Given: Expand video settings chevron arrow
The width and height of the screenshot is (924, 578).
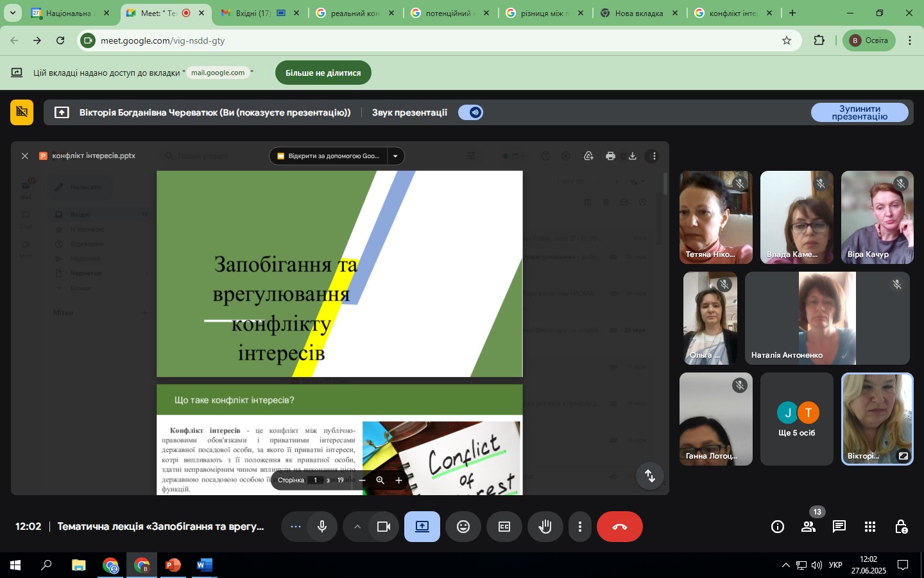Looking at the screenshot, I should pos(357,527).
